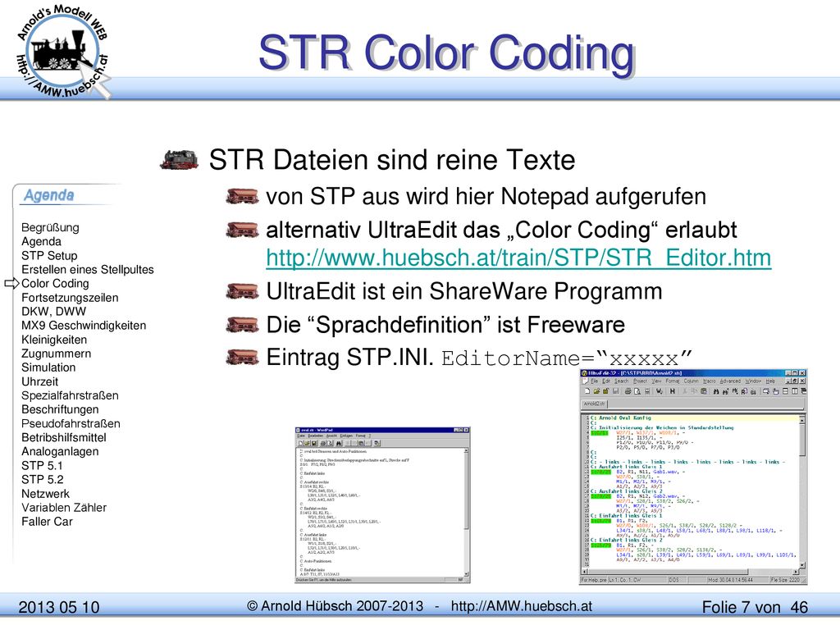Select Erstellen eines Stellpultes in agenda
This screenshot has height=630, width=840.
pos(87,269)
